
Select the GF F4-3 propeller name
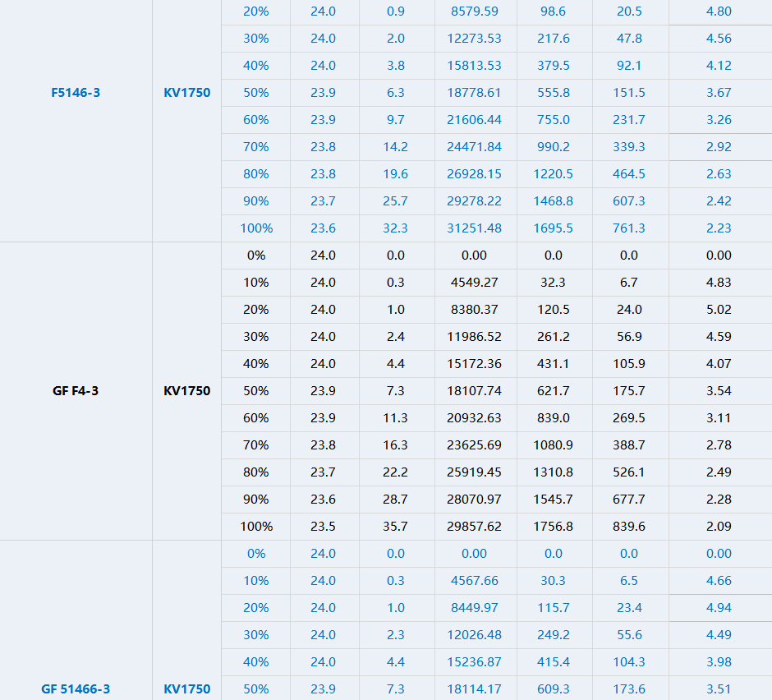(76, 391)
